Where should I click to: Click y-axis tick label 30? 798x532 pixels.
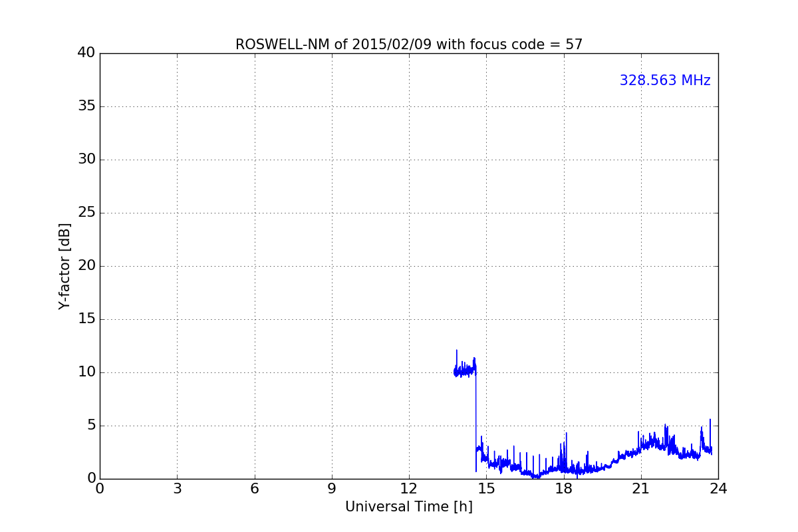click(86, 160)
